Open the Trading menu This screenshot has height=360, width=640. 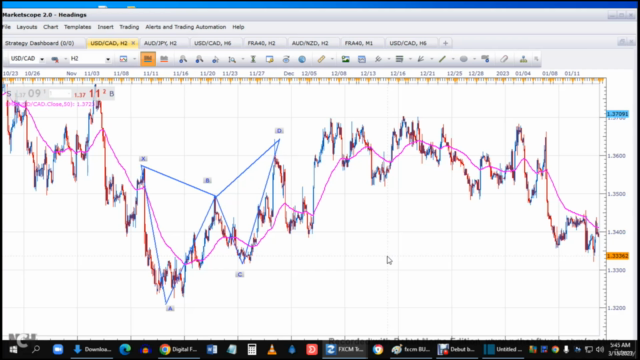tap(129, 27)
